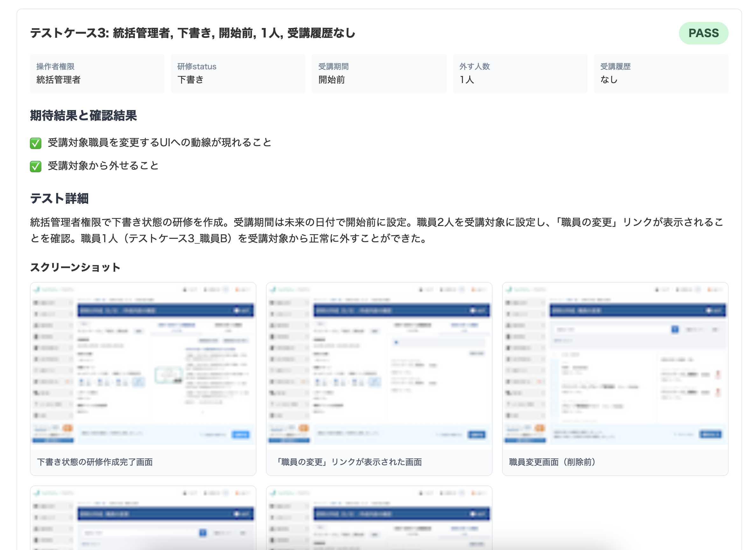Click the テスト詳細 section heading
Viewport: 756px width, 550px height.
[59, 198]
